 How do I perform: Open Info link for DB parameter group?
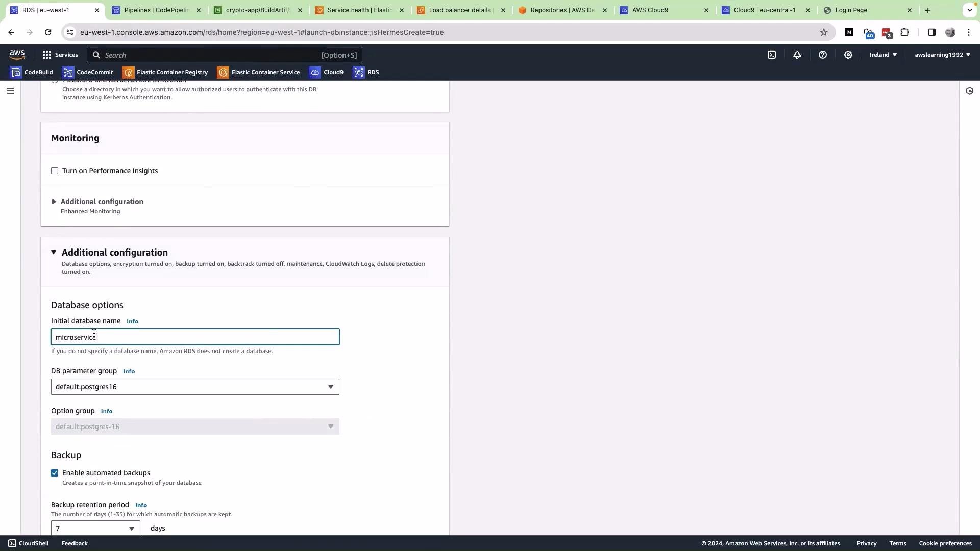coord(129,371)
